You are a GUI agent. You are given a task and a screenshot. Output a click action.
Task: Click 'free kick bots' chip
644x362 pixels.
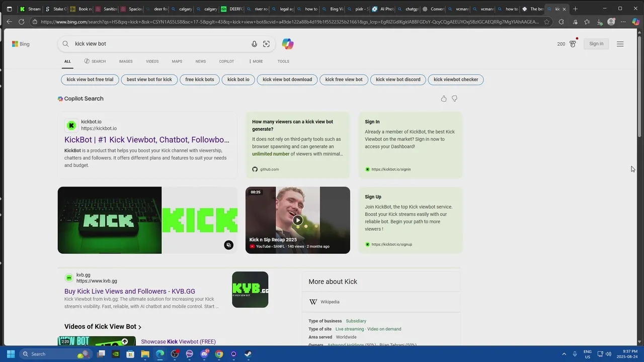(x=200, y=79)
